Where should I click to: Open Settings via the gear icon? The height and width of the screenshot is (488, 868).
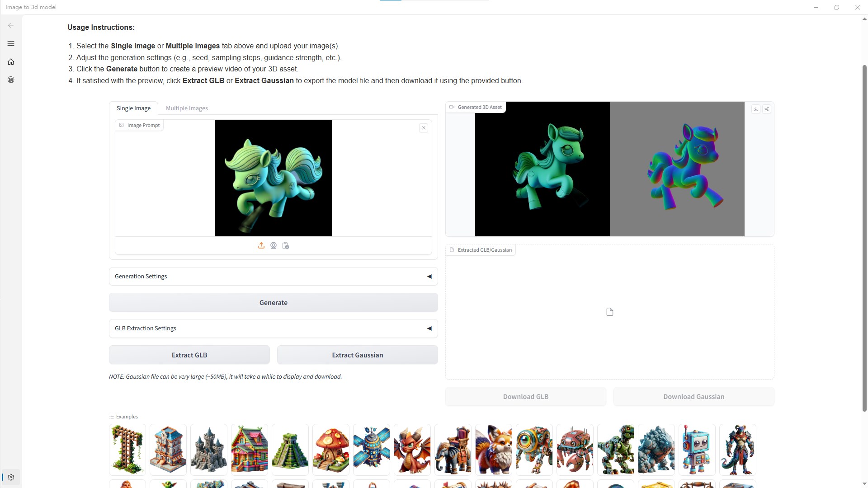[11, 477]
